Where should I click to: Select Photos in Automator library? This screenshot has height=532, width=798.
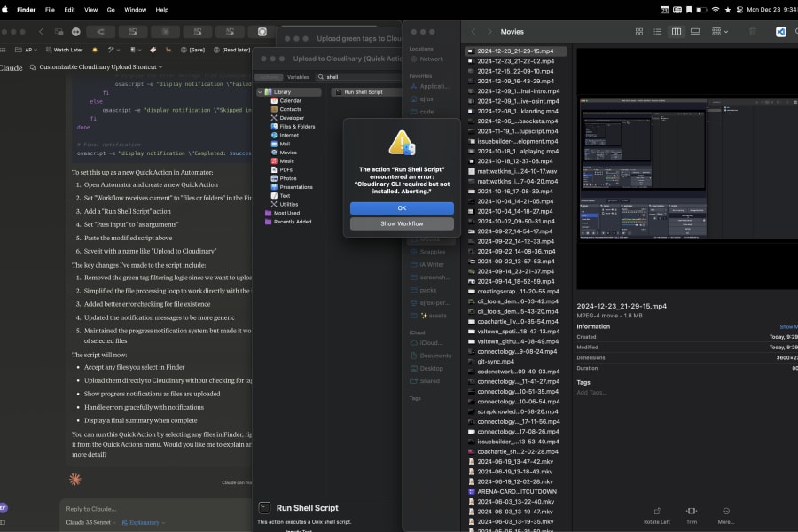click(287, 179)
